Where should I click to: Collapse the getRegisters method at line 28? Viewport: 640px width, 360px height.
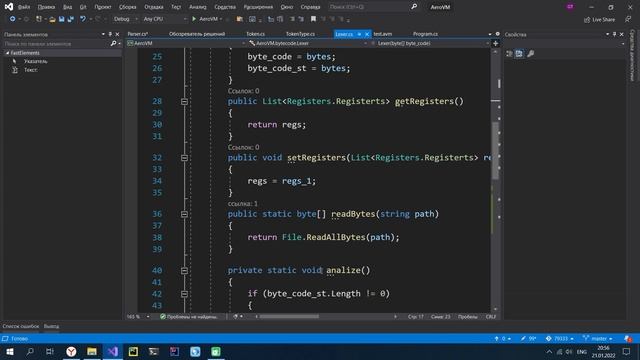(184, 101)
